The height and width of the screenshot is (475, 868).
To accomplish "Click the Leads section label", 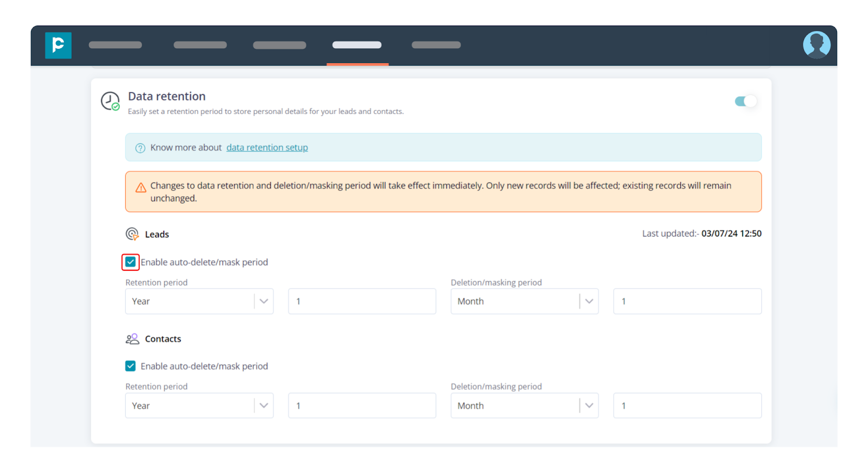I will pyautogui.click(x=157, y=235).
